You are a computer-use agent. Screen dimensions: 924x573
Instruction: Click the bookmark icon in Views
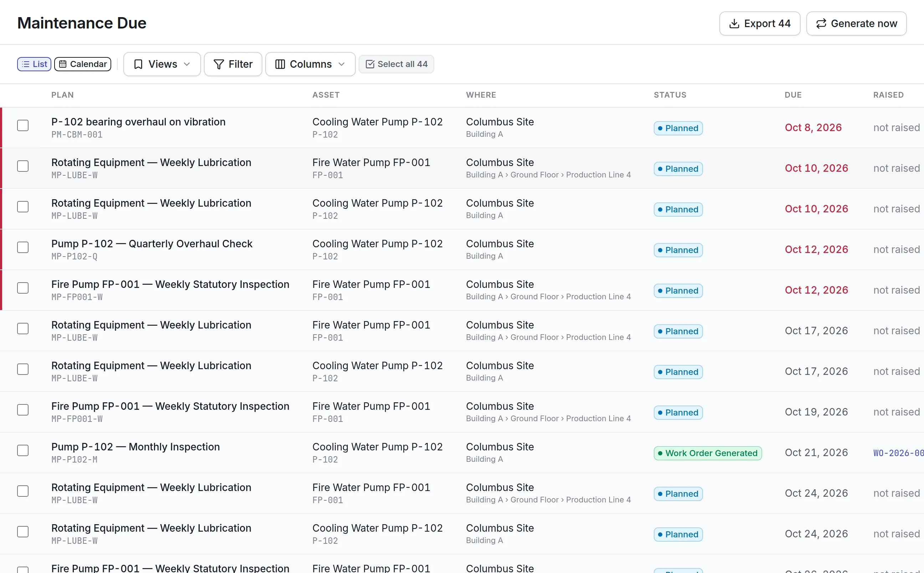[138, 64]
